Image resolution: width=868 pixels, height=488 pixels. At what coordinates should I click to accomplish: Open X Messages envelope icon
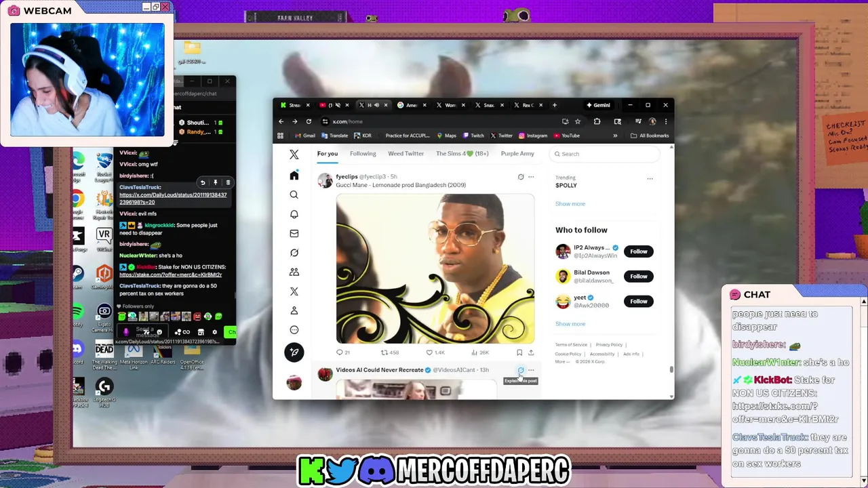point(294,233)
